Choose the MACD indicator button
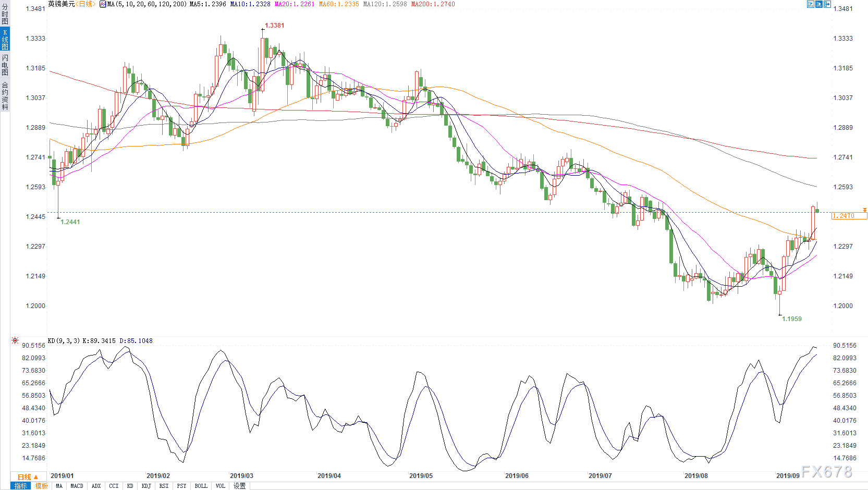This screenshot has height=490, width=868. [x=77, y=486]
